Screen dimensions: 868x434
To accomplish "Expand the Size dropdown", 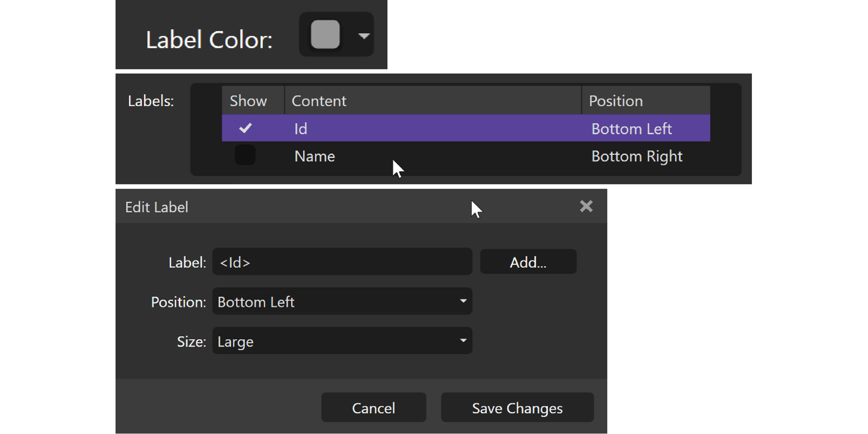I will [337, 341].
